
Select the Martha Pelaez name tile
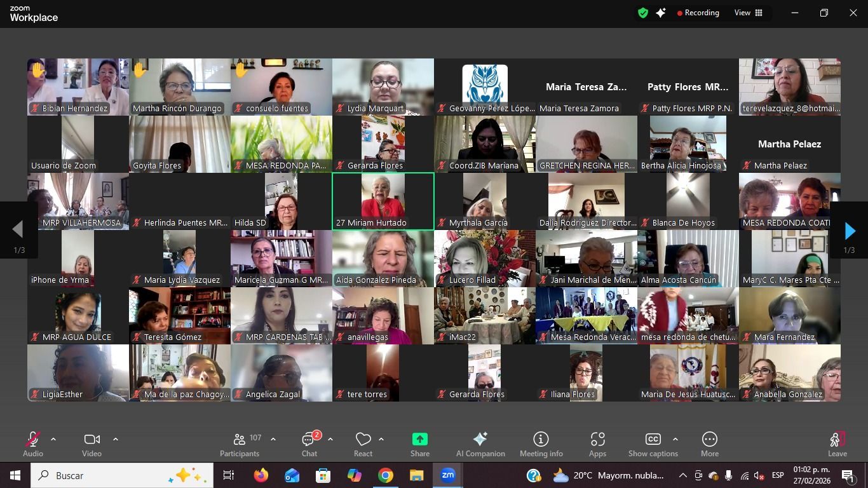(x=790, y=144)
